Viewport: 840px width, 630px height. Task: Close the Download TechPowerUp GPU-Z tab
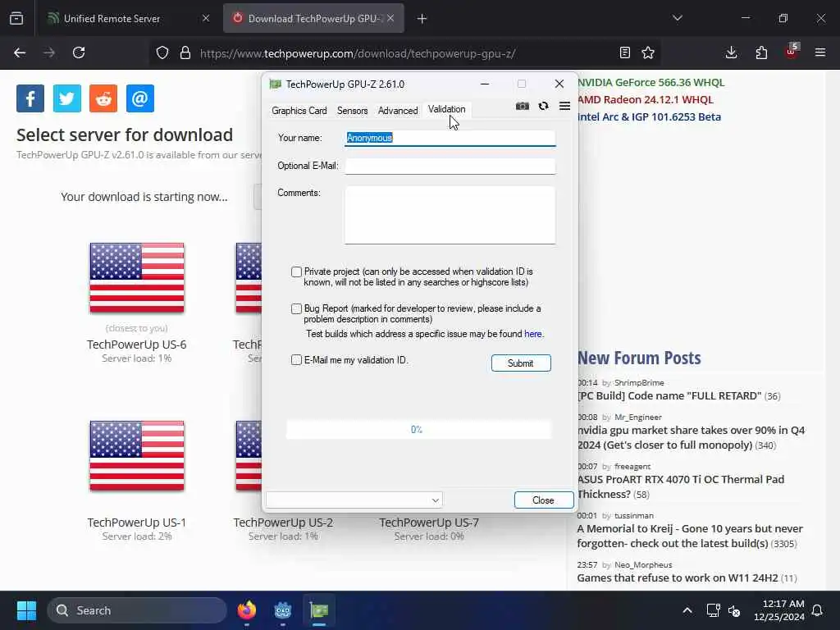point(390,18)
